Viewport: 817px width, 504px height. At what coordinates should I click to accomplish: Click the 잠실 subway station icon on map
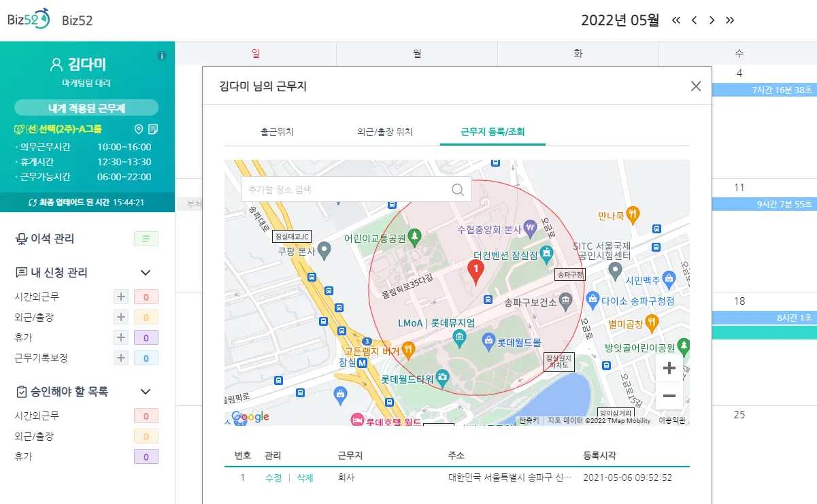click(363, 363)
